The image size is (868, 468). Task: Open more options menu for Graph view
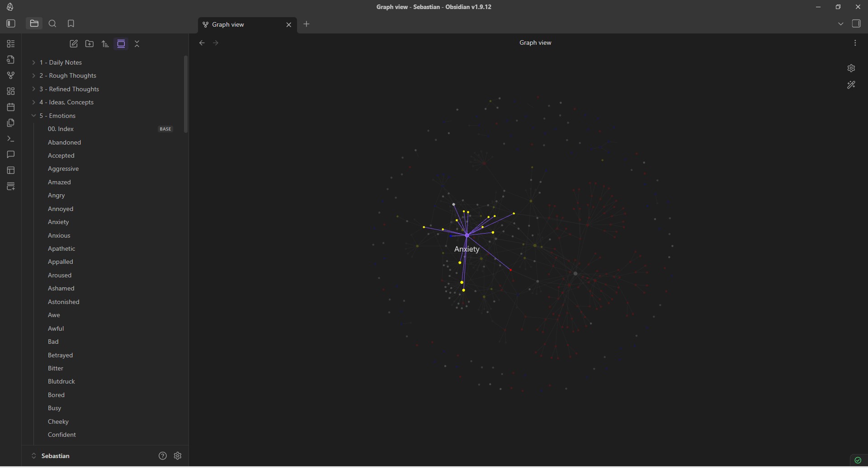[x=855, y=42]
